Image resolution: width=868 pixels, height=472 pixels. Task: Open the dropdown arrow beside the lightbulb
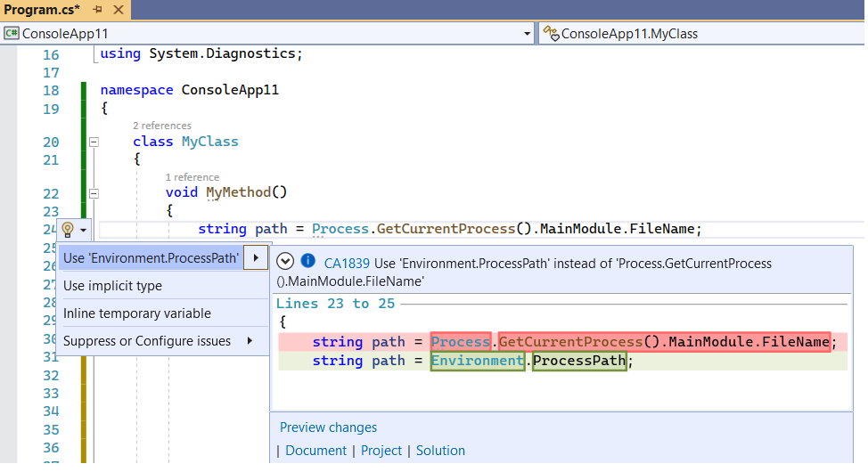pos(83,230)
